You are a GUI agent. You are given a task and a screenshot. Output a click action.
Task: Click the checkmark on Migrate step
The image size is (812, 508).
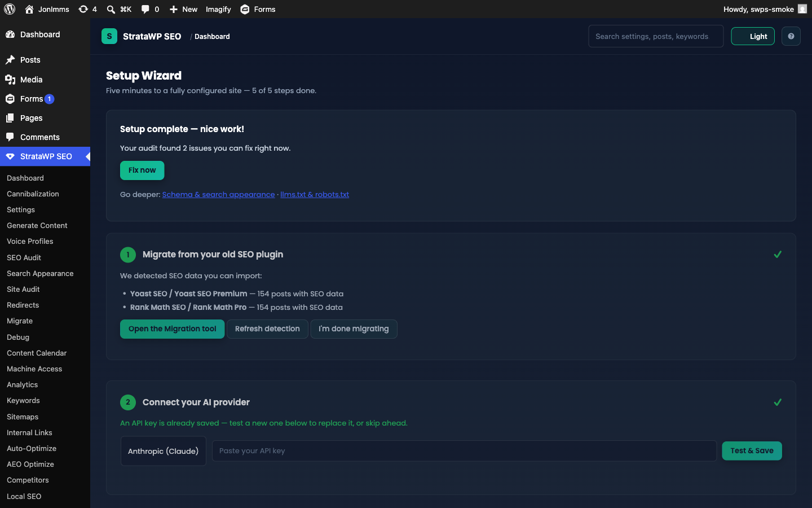pyautogui.click(x=778, y=255)
